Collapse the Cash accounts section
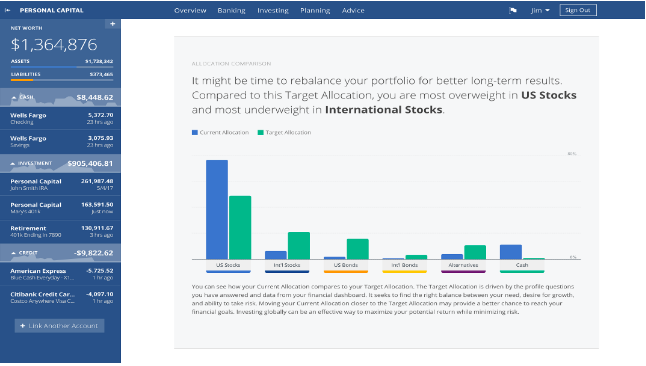 [x=14, y=97]
